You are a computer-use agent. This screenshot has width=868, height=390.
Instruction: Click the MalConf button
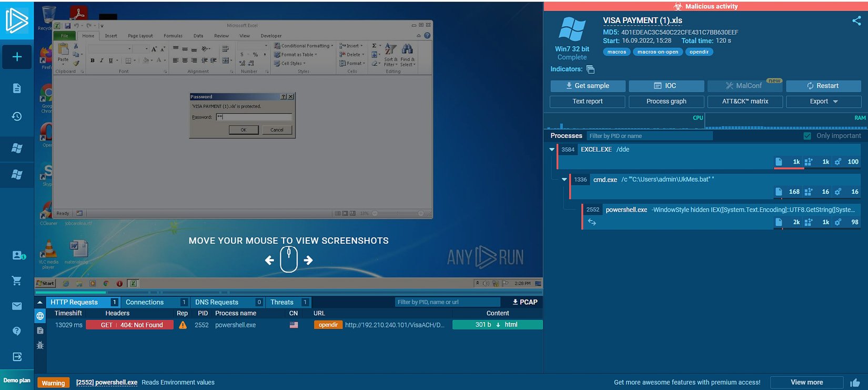click(745, 86)
